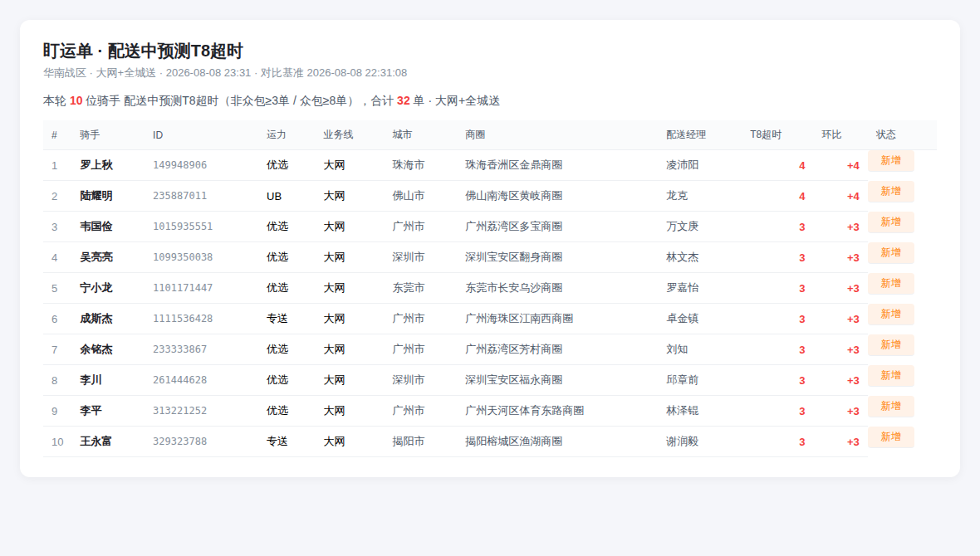Click delivery manager 卓金镇
The width and height of the screenshot is (980, 556).
[x=683, y=319]
